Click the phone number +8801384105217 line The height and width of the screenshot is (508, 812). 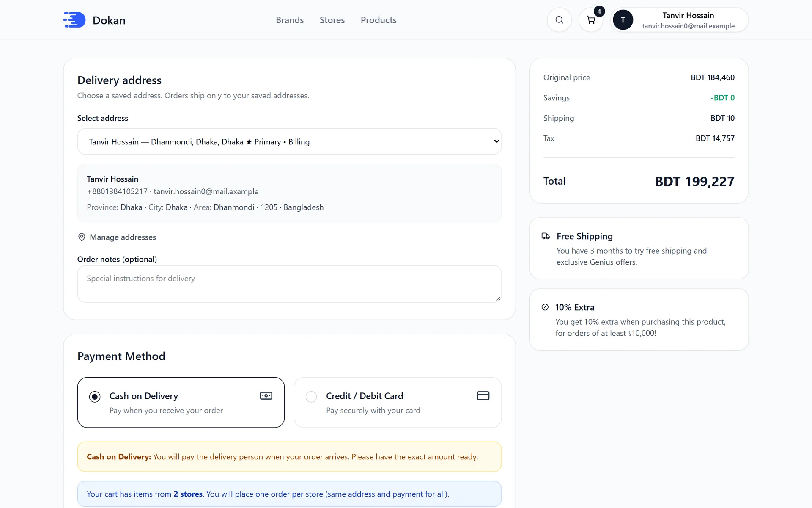click(173, 191)
